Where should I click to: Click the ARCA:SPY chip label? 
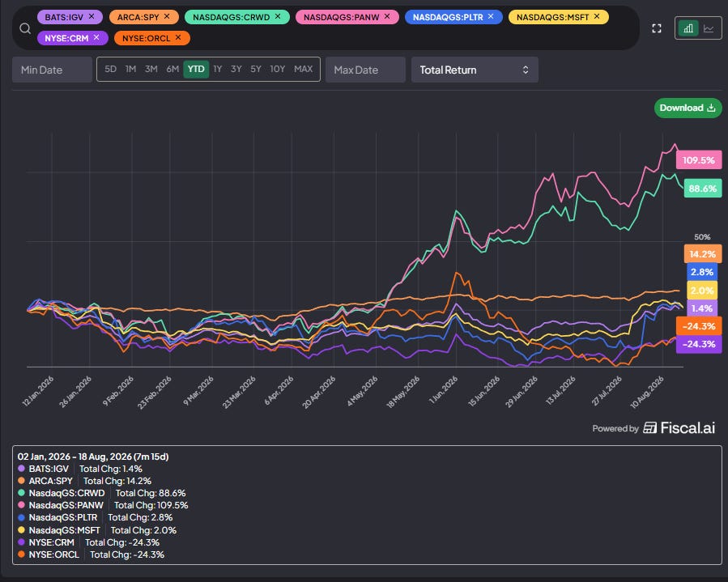(x=138, y=17)
